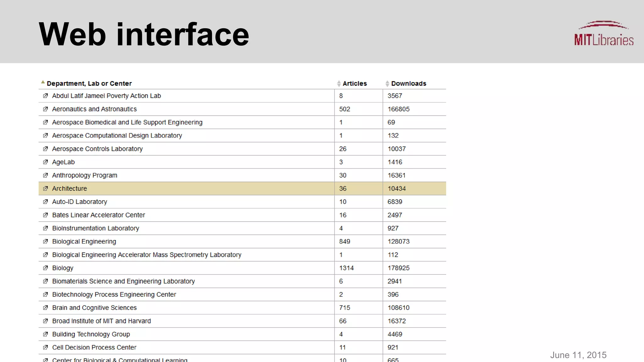Open external link icon for Aerospace Controls Laboratory
This screenshot has width=644, height=362.
coord(46,149)
